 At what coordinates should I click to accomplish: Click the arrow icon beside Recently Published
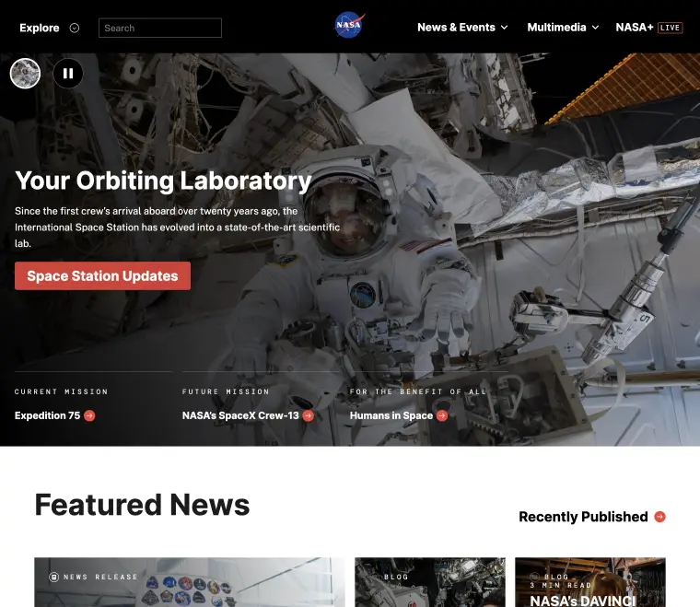659,517
